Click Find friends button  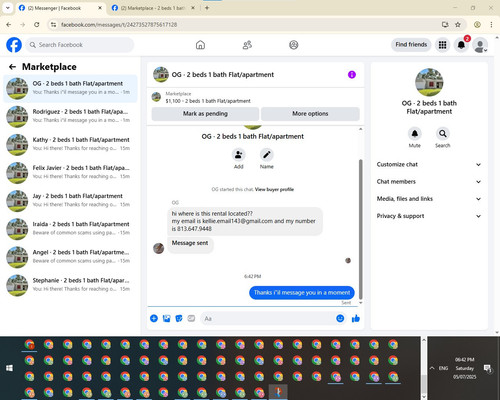pos(411,45)
